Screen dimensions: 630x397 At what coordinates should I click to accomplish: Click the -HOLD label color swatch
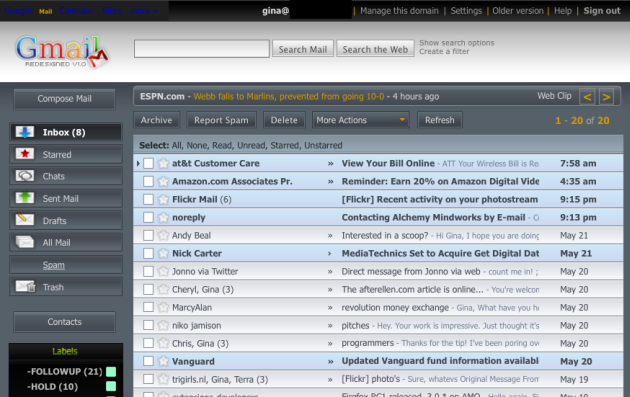tap(111, 387)
